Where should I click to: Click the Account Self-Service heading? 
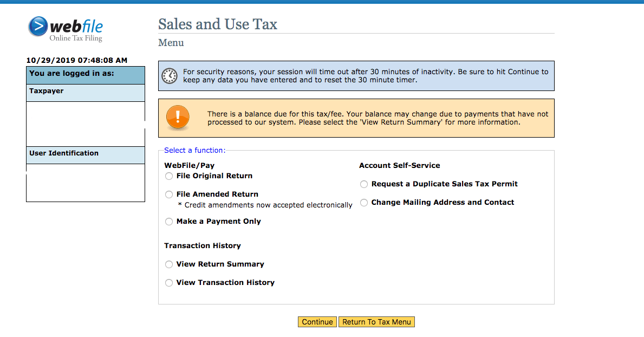coord(400,166)
